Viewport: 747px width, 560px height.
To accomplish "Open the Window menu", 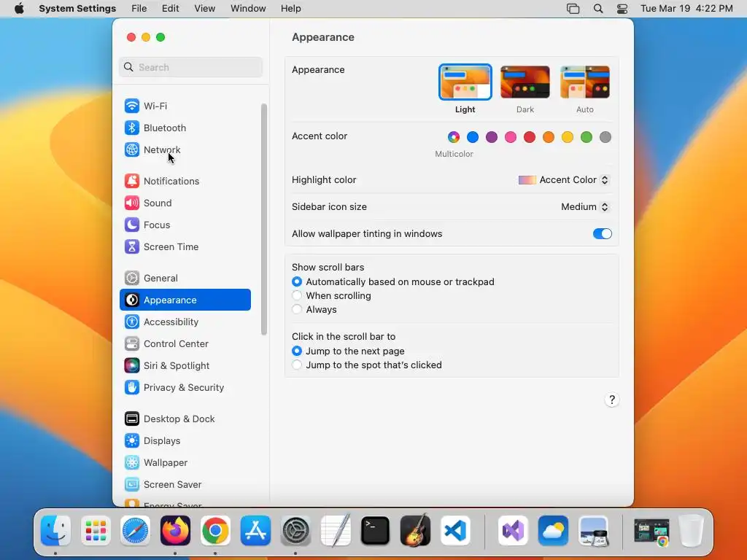I will pos(248,9).
